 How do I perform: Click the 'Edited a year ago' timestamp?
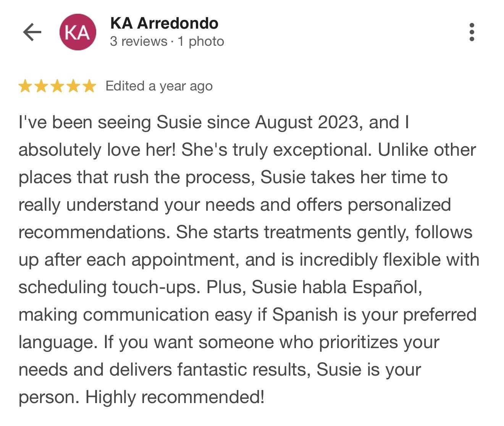(159, 86)
